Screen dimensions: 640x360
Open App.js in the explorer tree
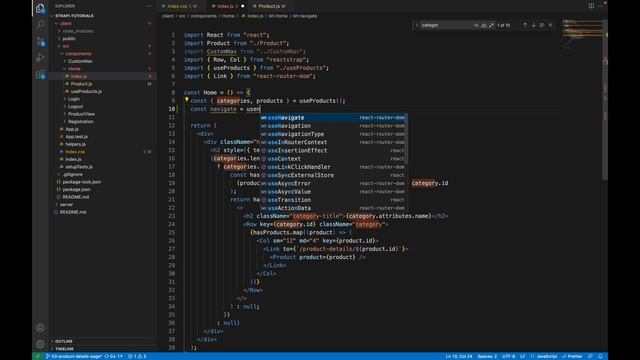click(x=72, y=129)
